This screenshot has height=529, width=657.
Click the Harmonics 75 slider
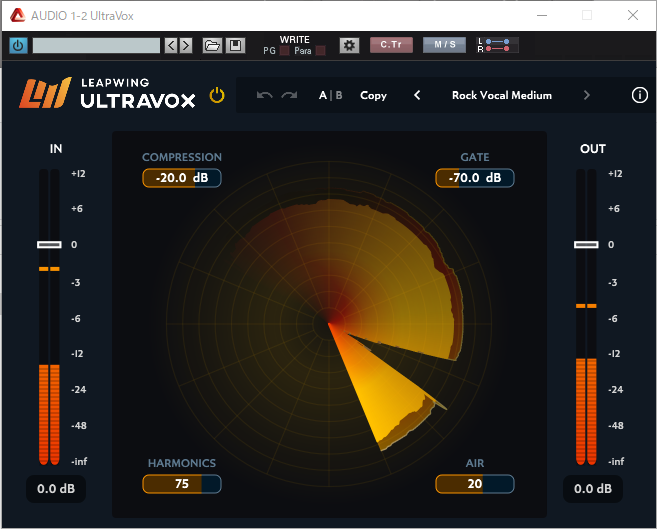click(182, 484)
